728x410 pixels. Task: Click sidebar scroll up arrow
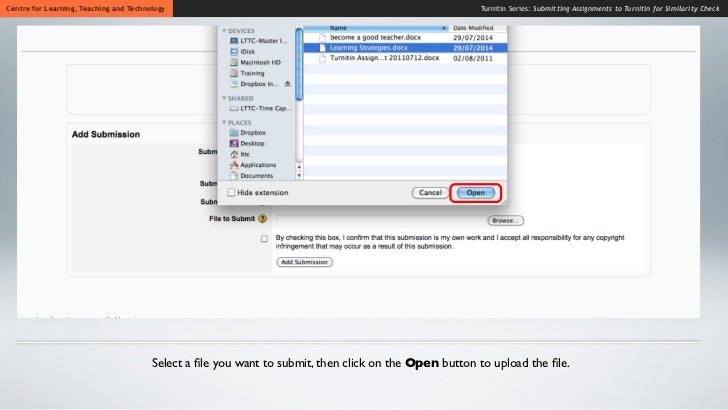point(299,167)
